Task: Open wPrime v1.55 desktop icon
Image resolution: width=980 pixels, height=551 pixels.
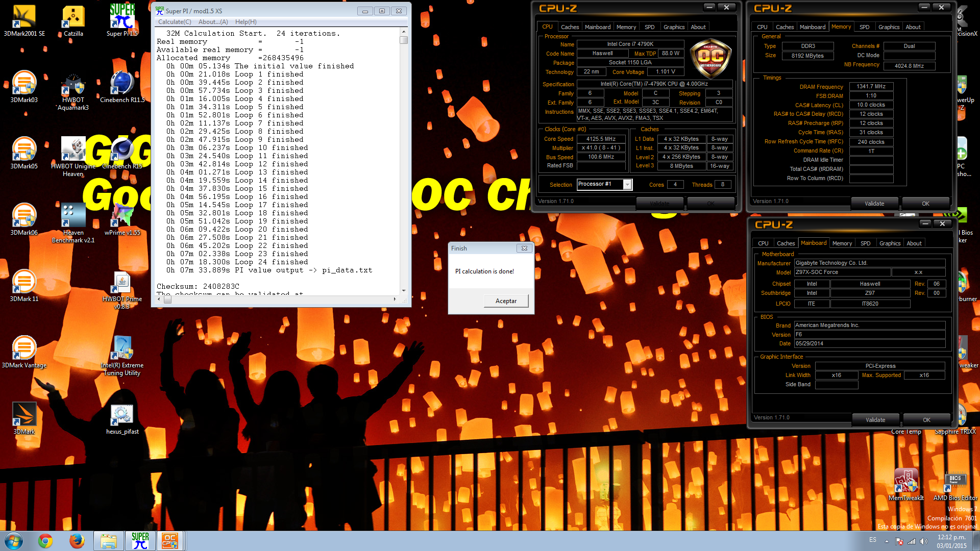Action: coord(122,219)
